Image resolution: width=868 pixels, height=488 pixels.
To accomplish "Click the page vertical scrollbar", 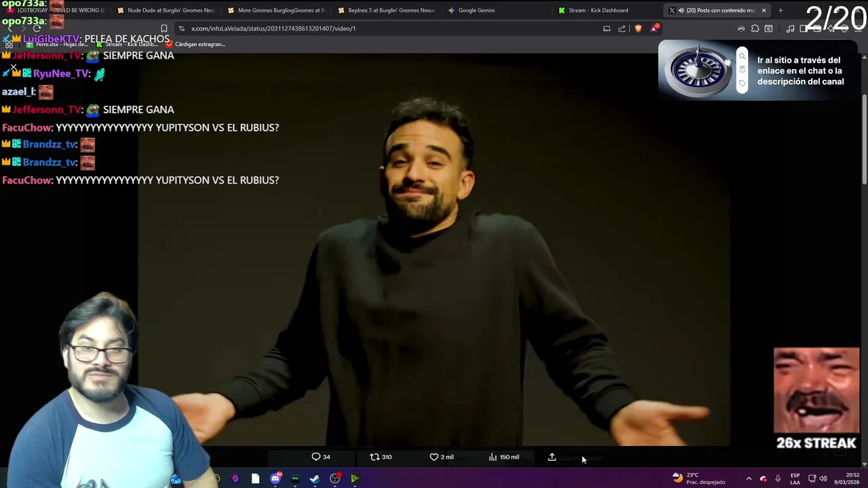I will coord(864,139).
